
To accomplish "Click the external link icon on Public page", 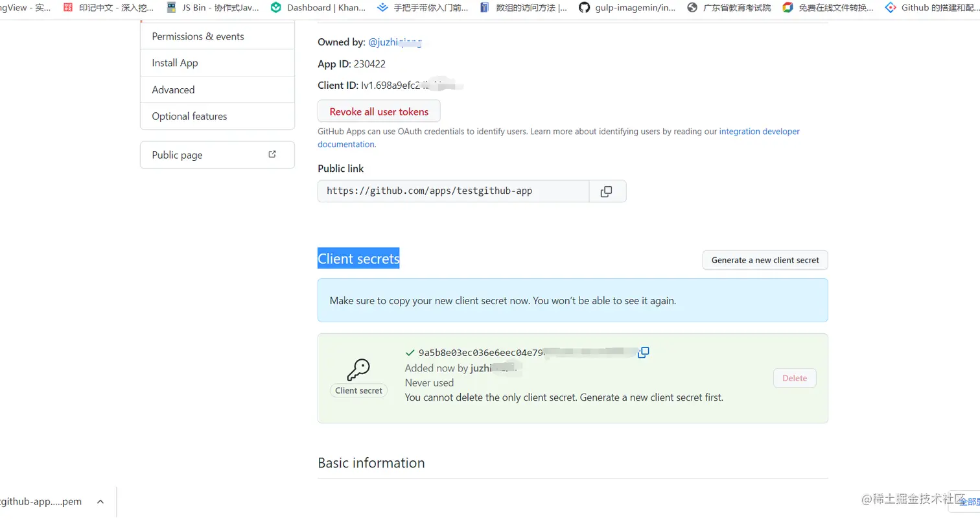I will (x=272, y=154).
